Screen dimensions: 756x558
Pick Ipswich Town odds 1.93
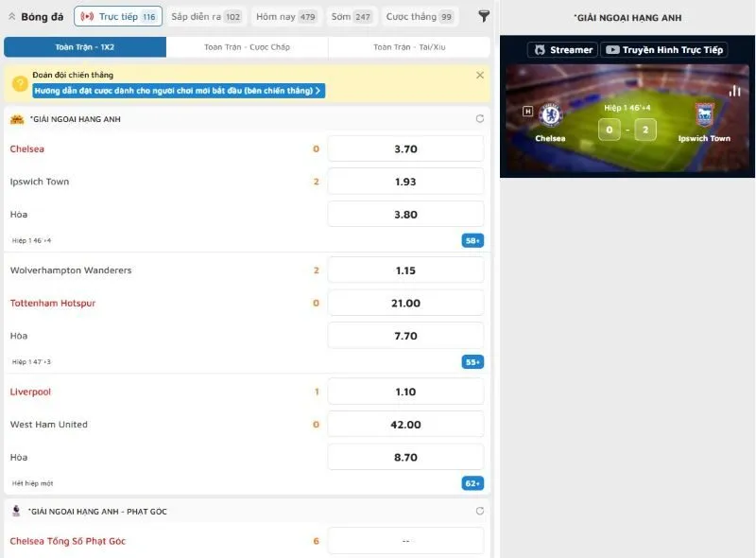[x=405, y=182]
